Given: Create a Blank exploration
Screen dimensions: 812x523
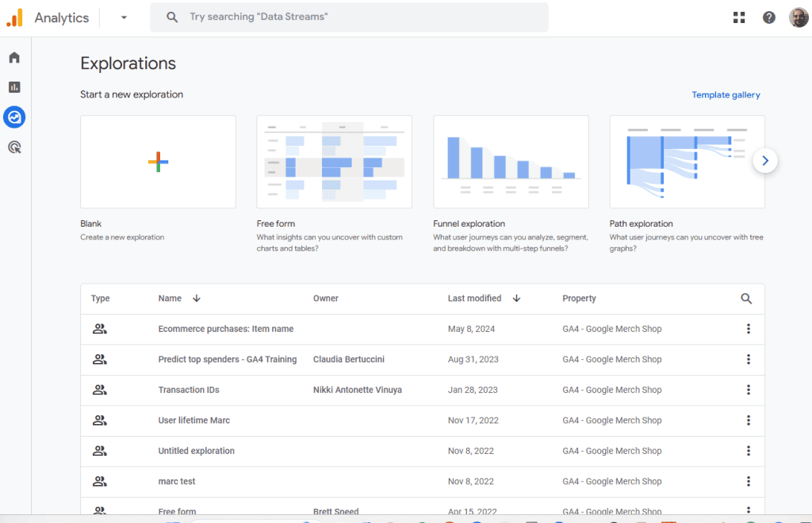Looking at the screenshot, I should click(158, 162).
